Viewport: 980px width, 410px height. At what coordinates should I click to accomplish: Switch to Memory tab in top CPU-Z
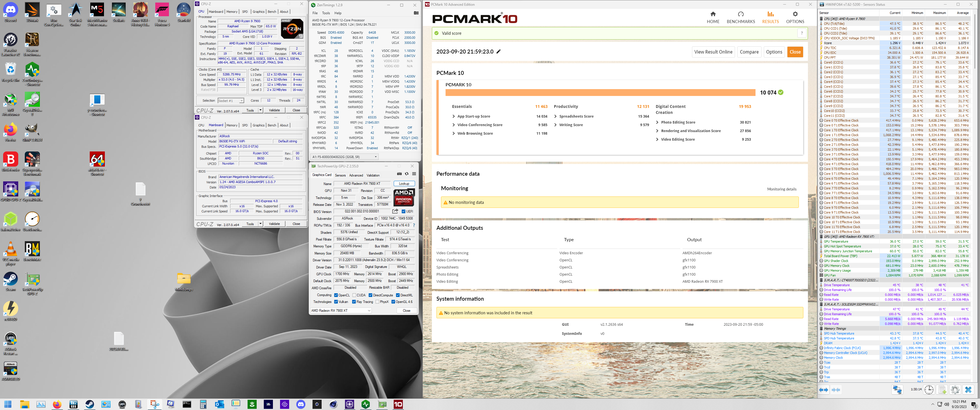(x=232, y=12)
